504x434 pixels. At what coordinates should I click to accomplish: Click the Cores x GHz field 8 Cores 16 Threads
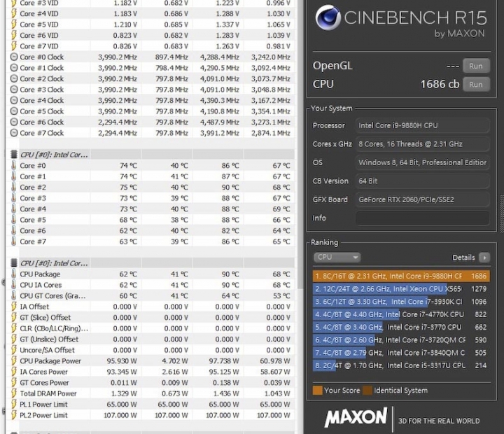tap(422, 144)
